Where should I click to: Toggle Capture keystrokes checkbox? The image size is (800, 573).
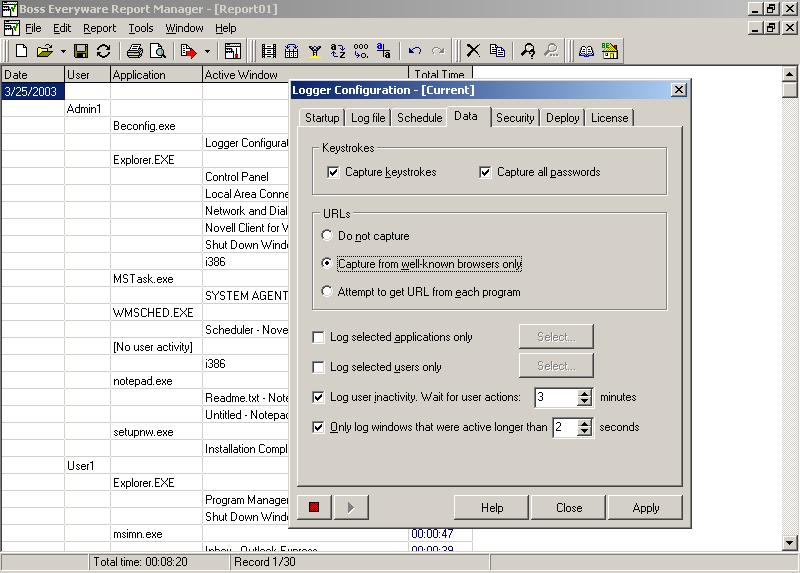tap(334, 172)
